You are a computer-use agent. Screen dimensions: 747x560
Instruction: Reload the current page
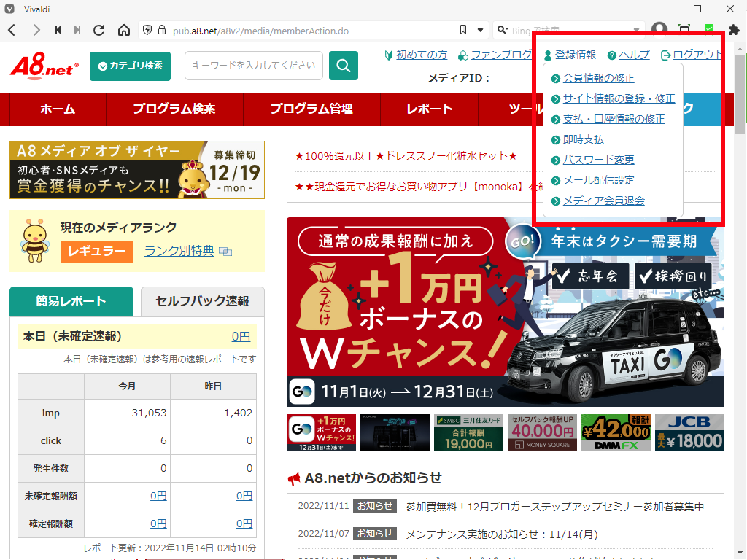[x=99, y=31]
